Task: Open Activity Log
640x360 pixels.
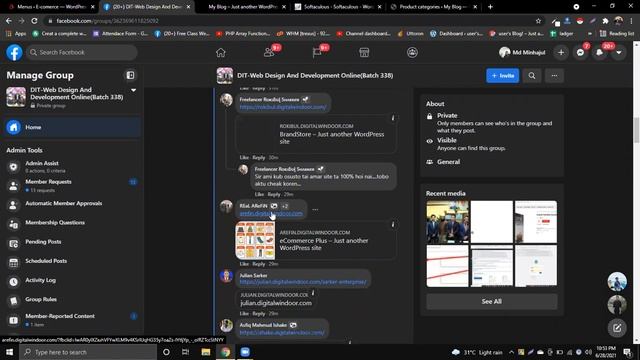Action: 73,280
